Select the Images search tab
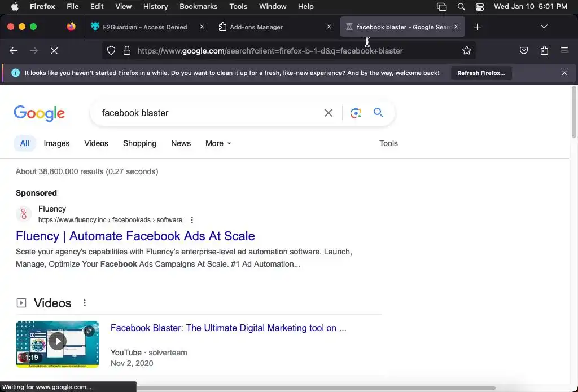 [x=56, y=143]
